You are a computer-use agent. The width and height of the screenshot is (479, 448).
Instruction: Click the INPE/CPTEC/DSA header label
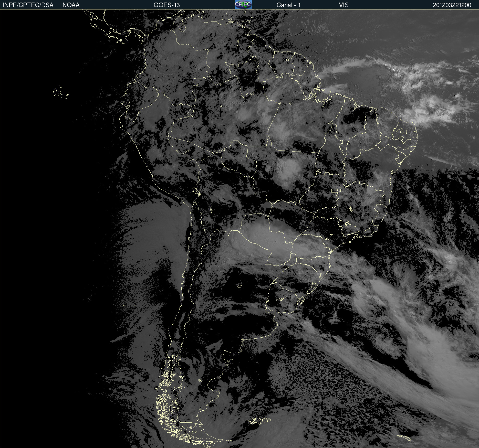coord(28,5)
